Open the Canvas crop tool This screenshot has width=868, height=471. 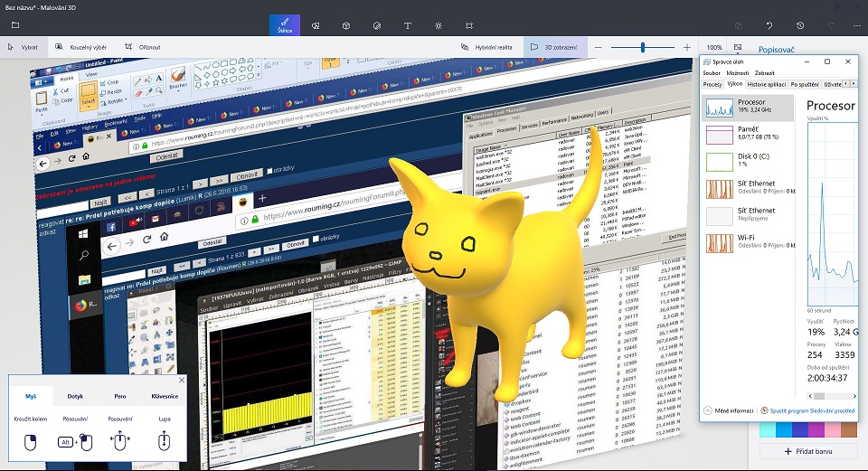[x=469, y=25]
